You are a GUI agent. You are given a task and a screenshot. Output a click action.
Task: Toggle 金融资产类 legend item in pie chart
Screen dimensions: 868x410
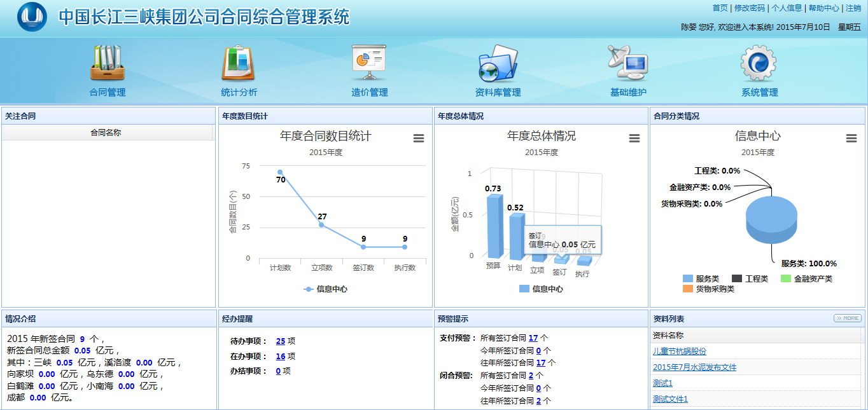(x=806, y=279)
